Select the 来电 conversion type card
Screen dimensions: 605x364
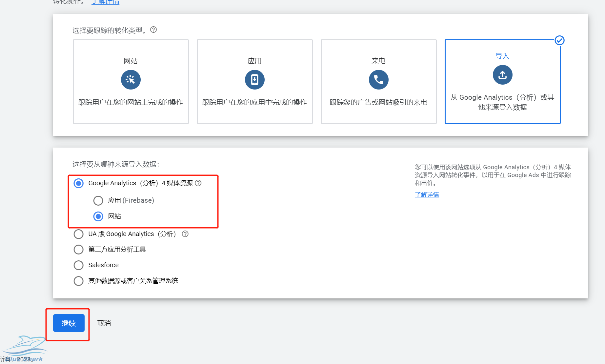[x=379, y=82]
